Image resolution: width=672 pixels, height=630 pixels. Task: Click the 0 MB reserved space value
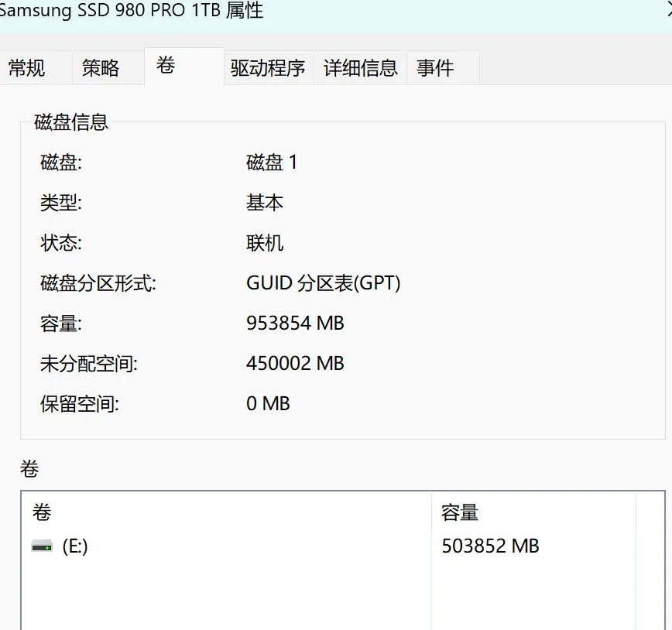tap(268, 404)
